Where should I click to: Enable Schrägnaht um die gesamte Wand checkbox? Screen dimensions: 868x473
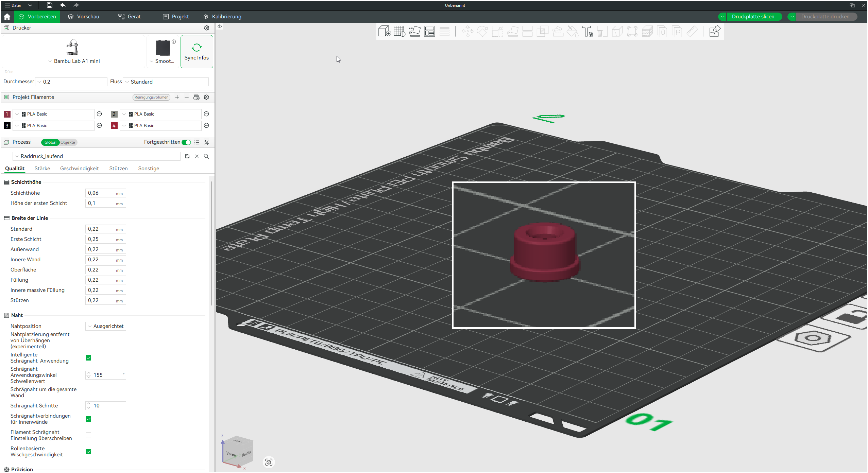pyautogui.click(x=88, y=392)
